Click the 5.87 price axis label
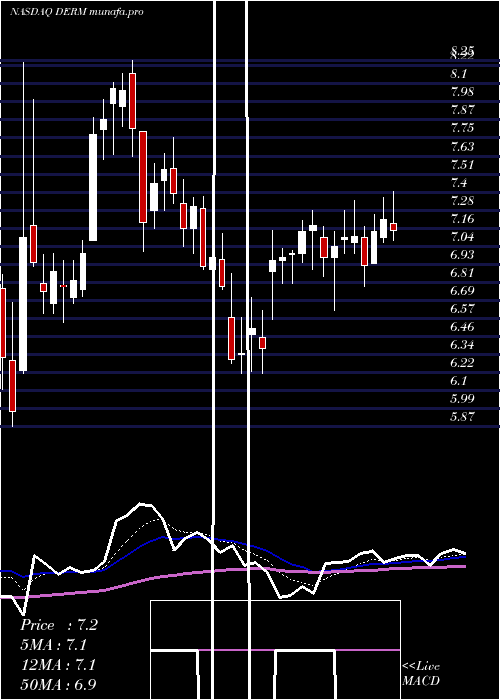The image size is (500, 700). coord(462,417)
